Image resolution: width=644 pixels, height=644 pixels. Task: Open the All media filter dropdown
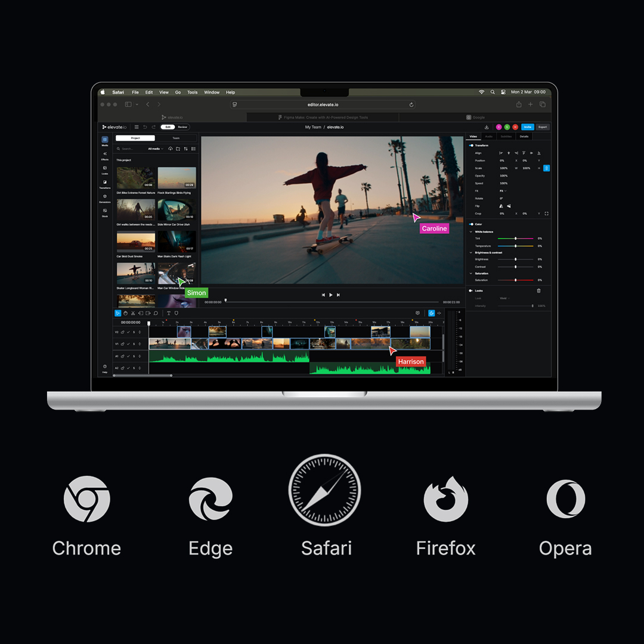coord(156,148)
